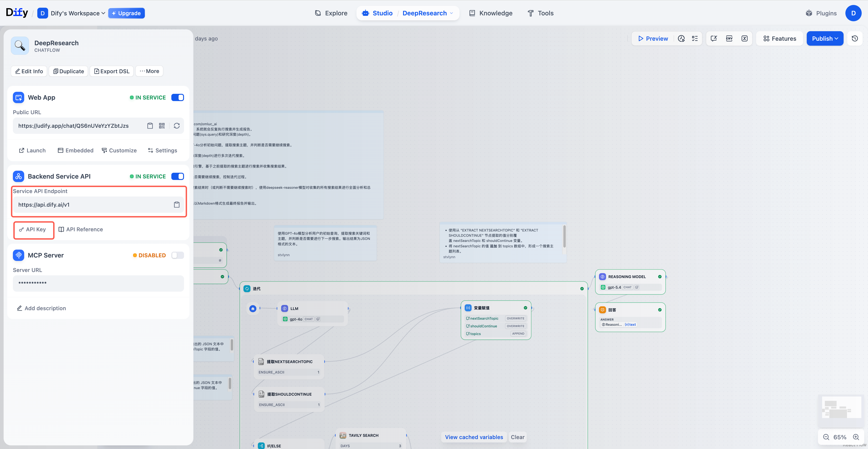The image size is (868, 449).
Task: Click the Upgrade button
Action: click(126, 13)
